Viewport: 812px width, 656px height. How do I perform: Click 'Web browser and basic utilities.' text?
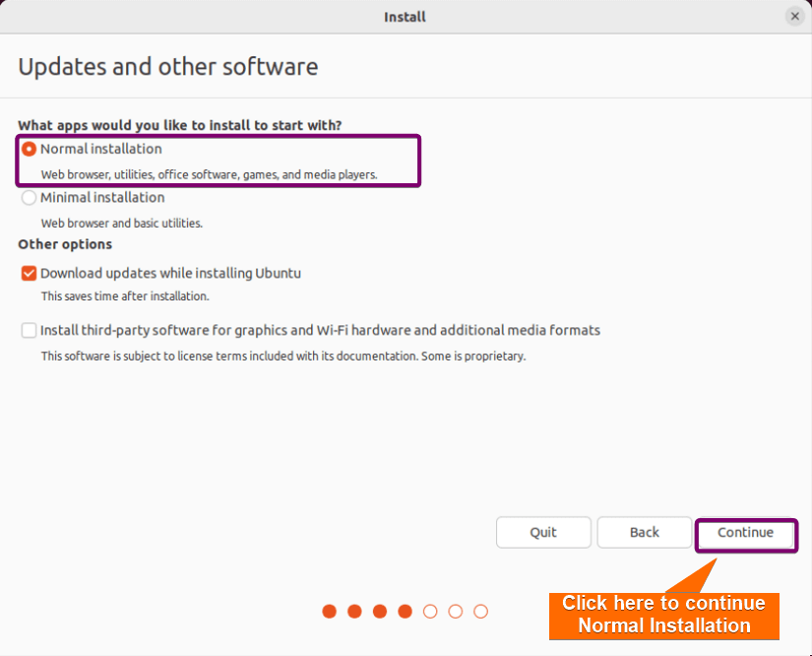(122, 224)
